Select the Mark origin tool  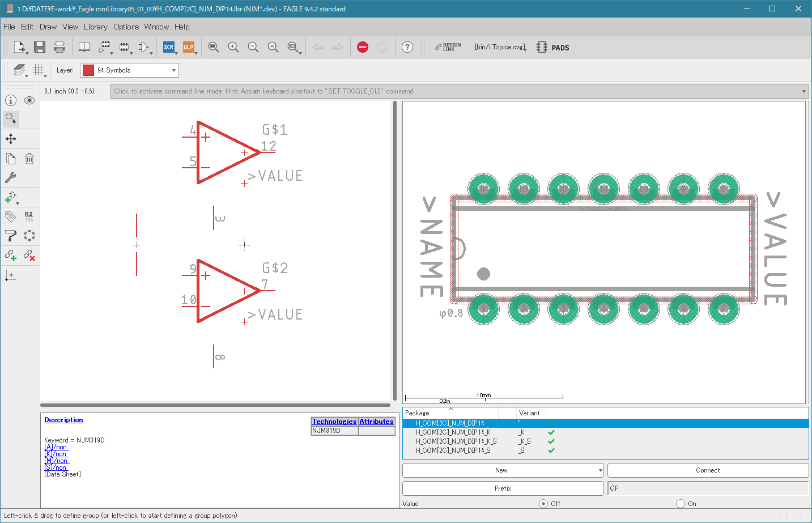point(11,275)
